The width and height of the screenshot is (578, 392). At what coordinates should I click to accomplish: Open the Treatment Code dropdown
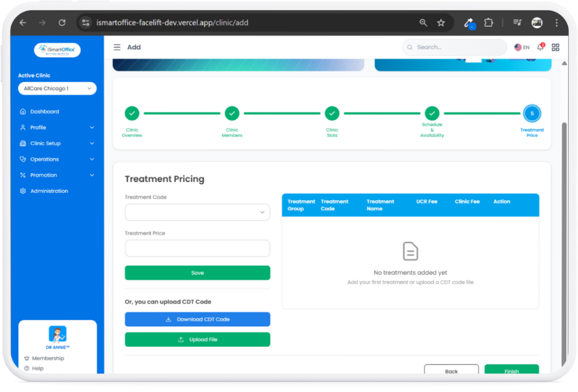197,212
